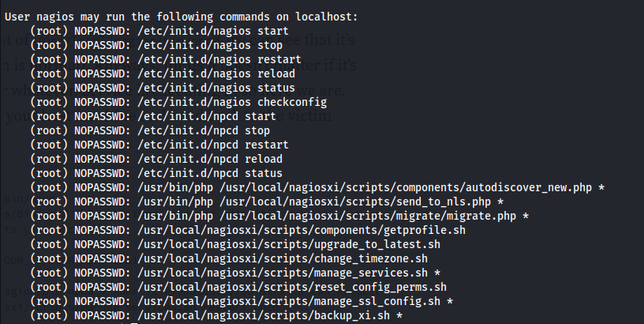Select the migrate.php command line

click(x=279, y=216)
